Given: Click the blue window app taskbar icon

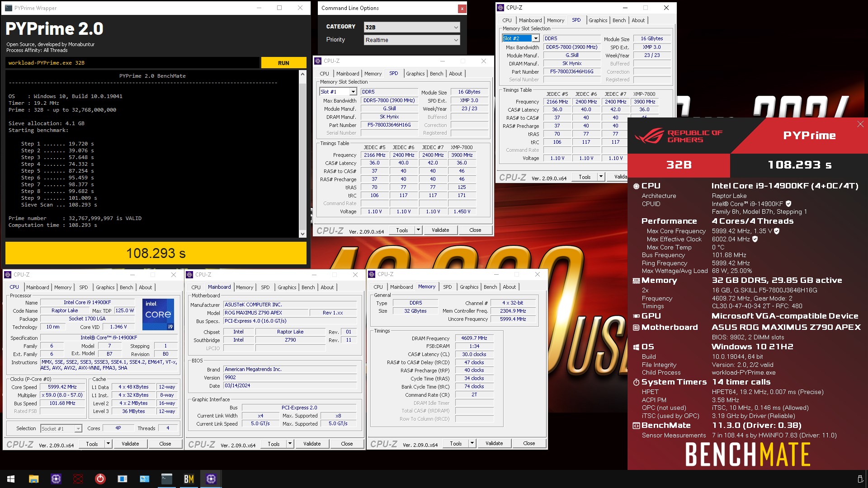Looking at the screenshot, I should point(123,479).
